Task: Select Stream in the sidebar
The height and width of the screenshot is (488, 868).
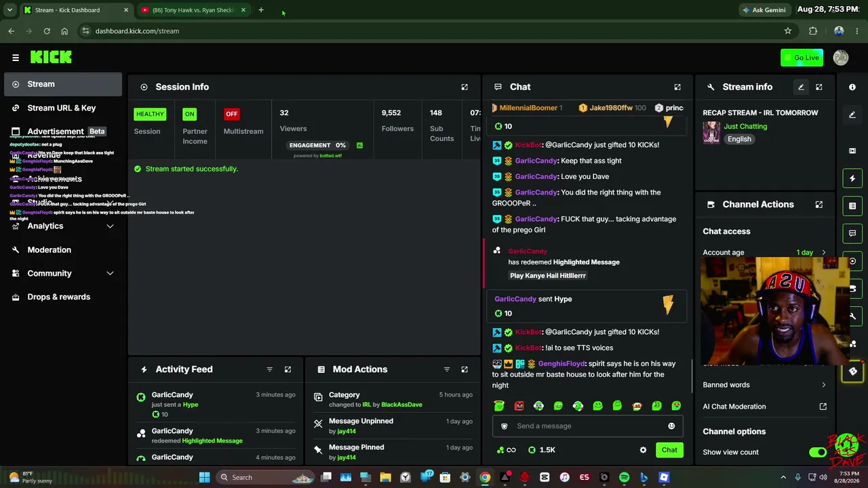Action: pyautogui.click(x=62, y=84)
